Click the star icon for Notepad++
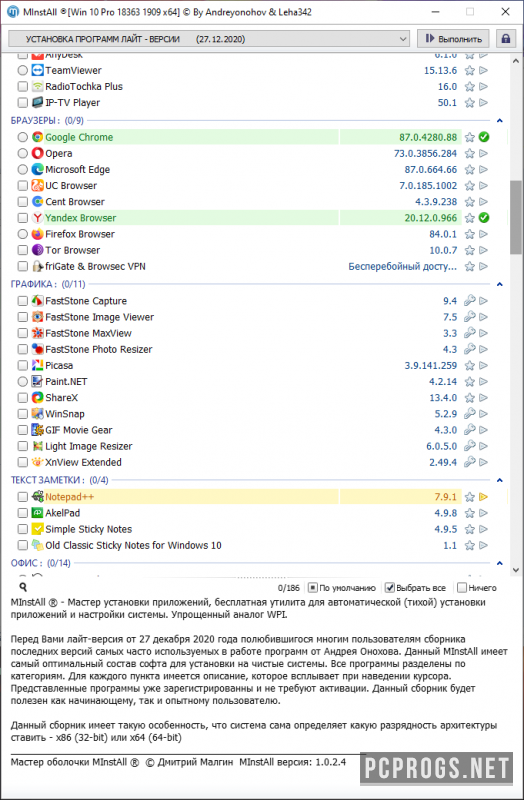 469,497
